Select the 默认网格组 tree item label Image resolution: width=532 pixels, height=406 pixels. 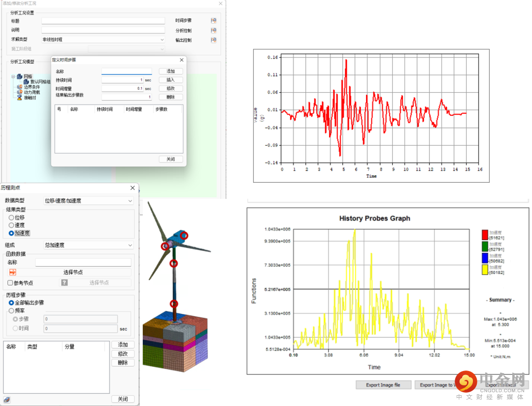[x=40, y=82]
